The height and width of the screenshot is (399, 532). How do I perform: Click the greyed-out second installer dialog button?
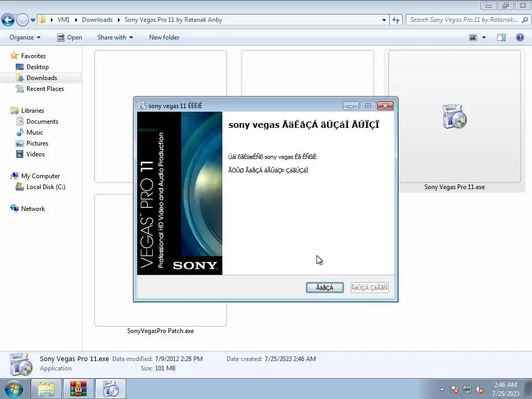point(369,287)
